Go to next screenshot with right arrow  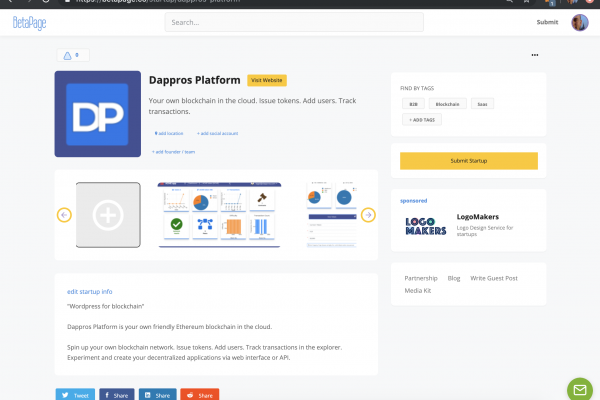(x=368, y=215)
